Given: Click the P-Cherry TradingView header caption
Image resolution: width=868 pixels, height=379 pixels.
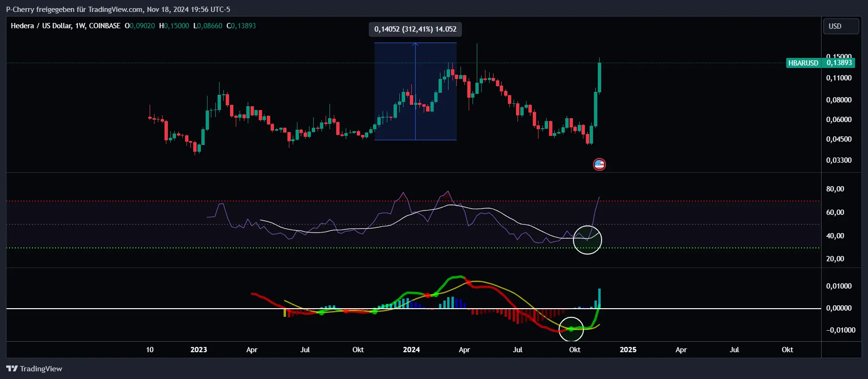Looking at the screenshot, I should (x=118, y=10).
